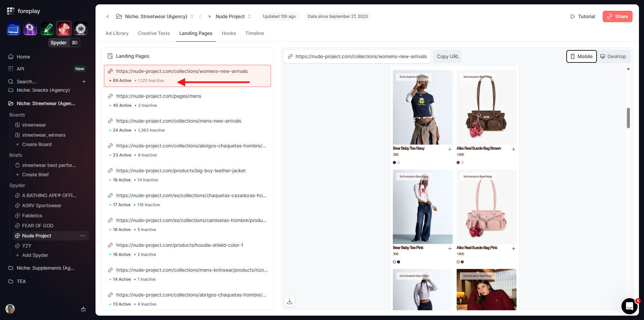Click the preview vertical scrollbar thumb
The width and height of the screenshot is (644, 320).
(628, 118)
